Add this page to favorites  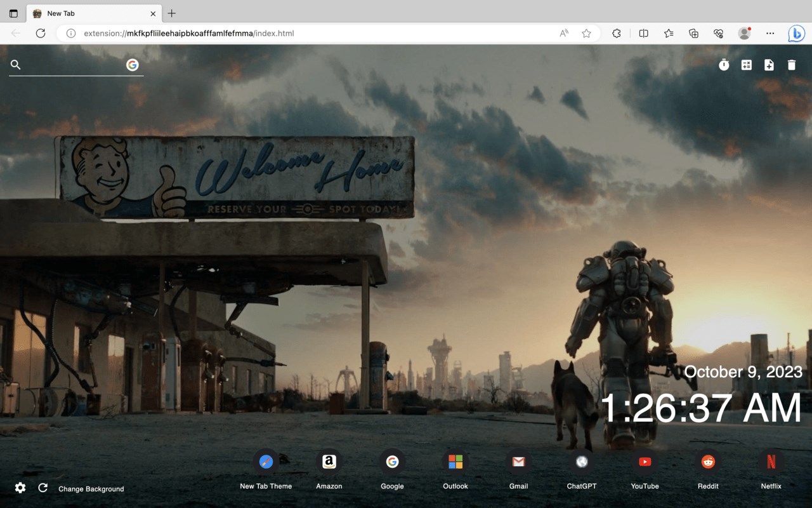pos(587,33)
